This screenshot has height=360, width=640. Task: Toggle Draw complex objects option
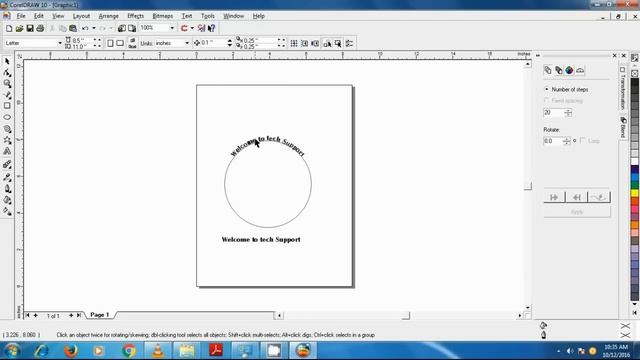(327, 43)
